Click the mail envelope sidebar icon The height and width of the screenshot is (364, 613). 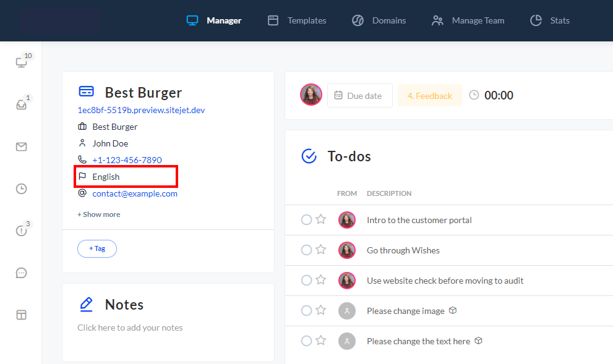tap(22, 147)
